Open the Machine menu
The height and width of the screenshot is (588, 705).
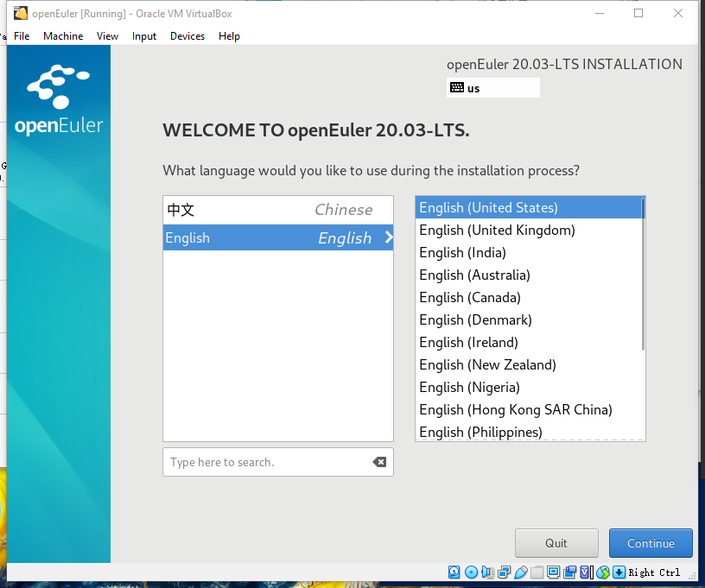[63, 36]
